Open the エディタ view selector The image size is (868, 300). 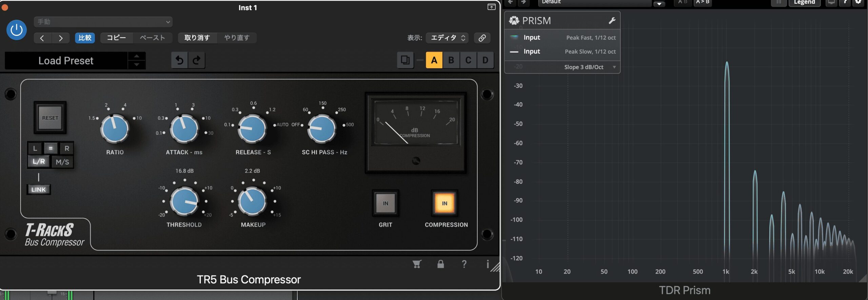tap(447, 38)
